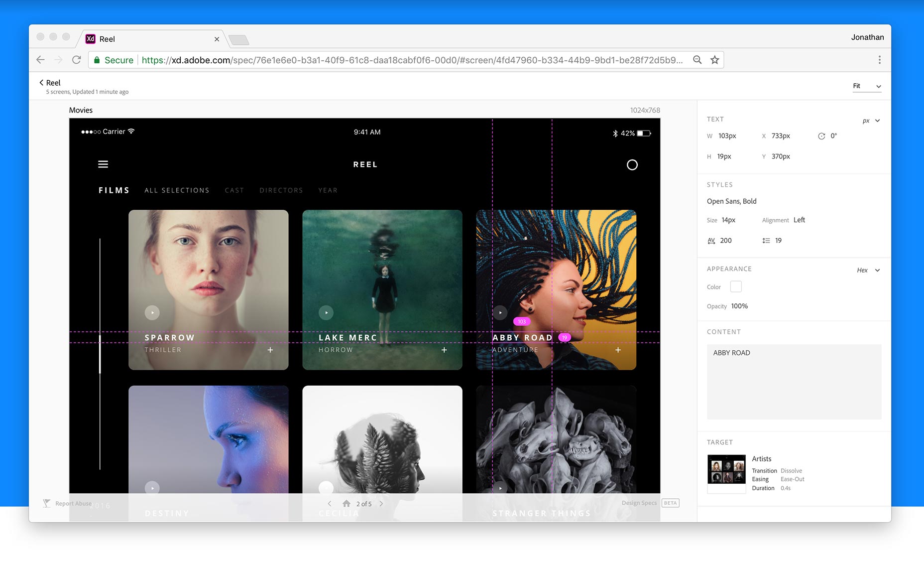Open the Fit zoom dropdown
The width and height of the screenshot is (924, 564).
[x=867, y=86]
